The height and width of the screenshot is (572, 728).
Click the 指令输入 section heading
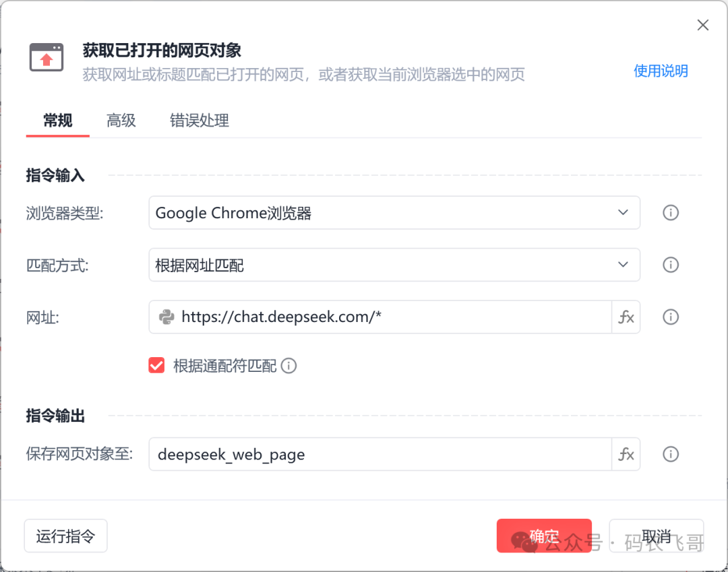click(55, 175)
